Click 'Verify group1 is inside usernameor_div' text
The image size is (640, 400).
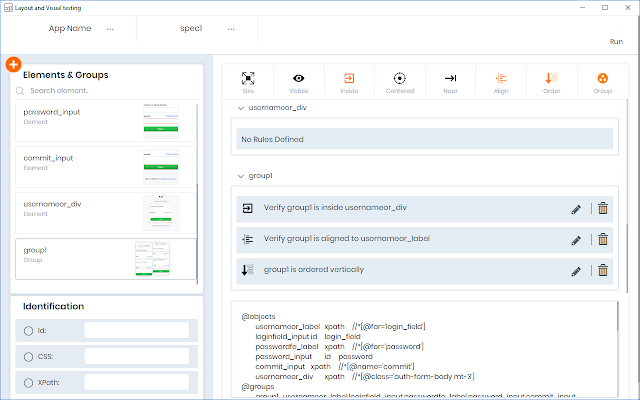click(335, 208)
